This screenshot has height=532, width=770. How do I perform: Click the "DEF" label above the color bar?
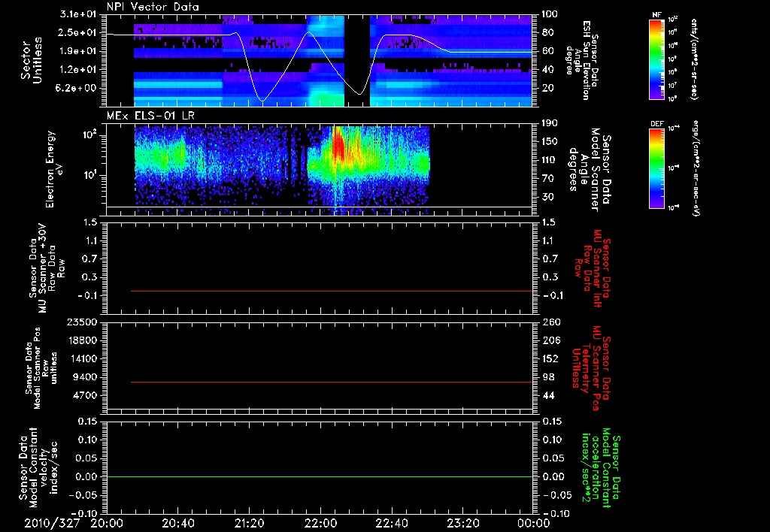[x=656, y=124]
